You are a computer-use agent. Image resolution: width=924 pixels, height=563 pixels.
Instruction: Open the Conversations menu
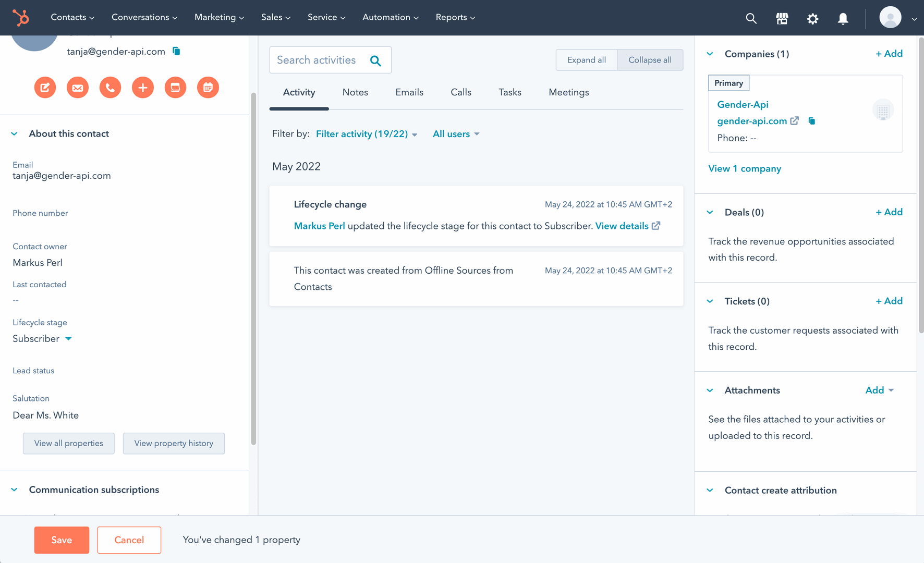tap(144, 18)
